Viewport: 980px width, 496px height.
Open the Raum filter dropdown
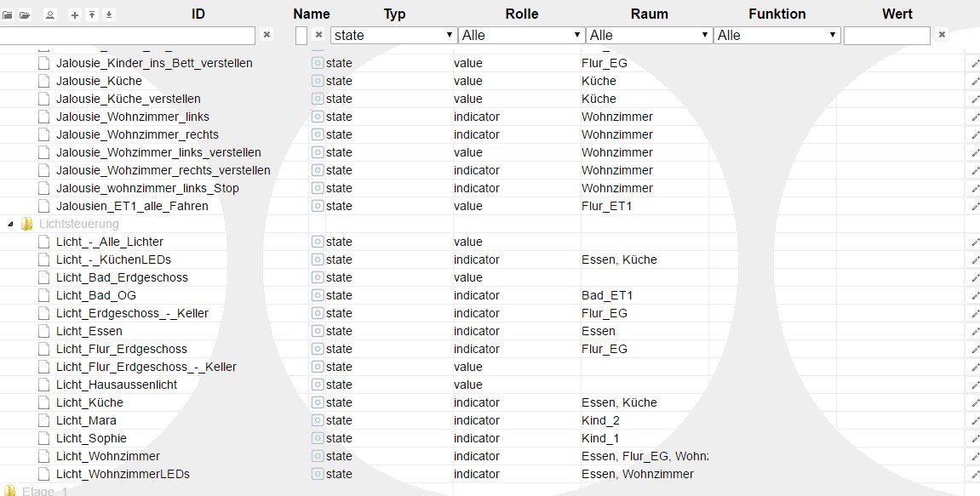(x=648, y=35)
